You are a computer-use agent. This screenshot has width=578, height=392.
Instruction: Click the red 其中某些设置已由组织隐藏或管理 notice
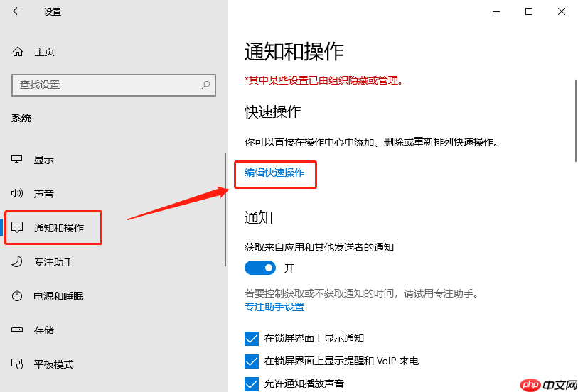click(x=324, y=80)
